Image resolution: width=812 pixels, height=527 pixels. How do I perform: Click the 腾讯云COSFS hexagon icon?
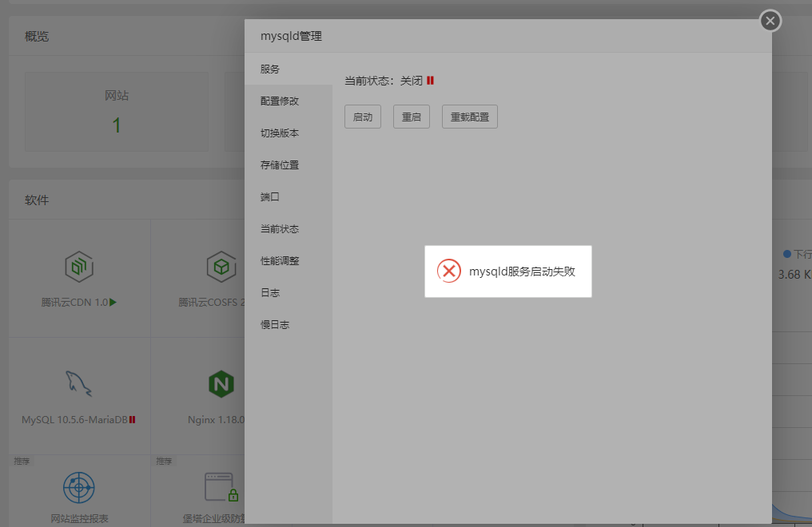(221, 267)
